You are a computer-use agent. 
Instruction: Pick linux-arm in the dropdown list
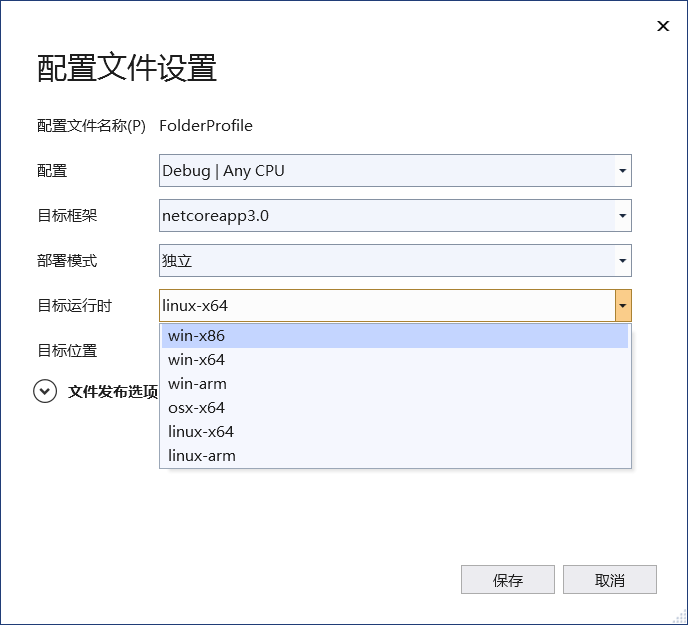tap(395, 456)
